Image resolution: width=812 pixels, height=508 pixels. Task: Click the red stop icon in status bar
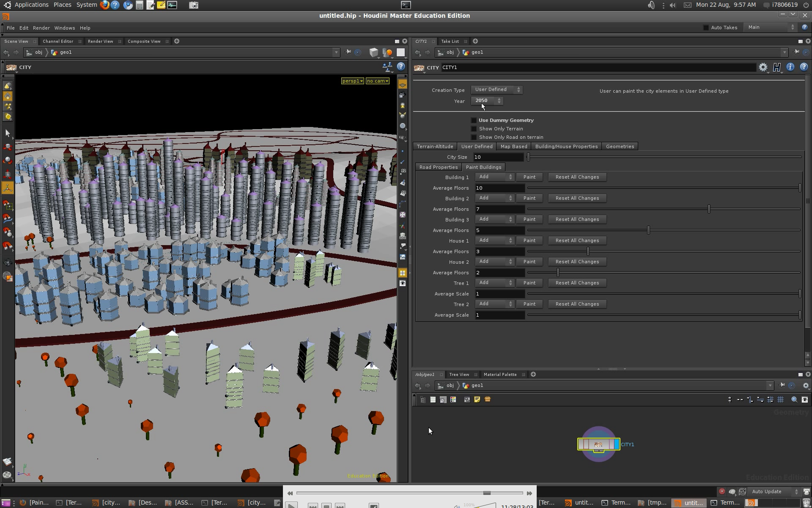pos(722,491)
